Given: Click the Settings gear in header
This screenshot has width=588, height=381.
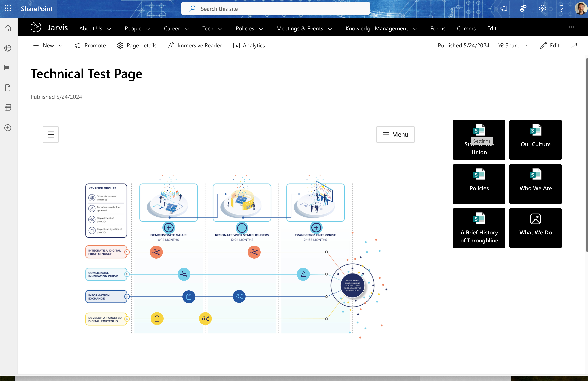Looking at the screenshot, I should tap(542, 9).
